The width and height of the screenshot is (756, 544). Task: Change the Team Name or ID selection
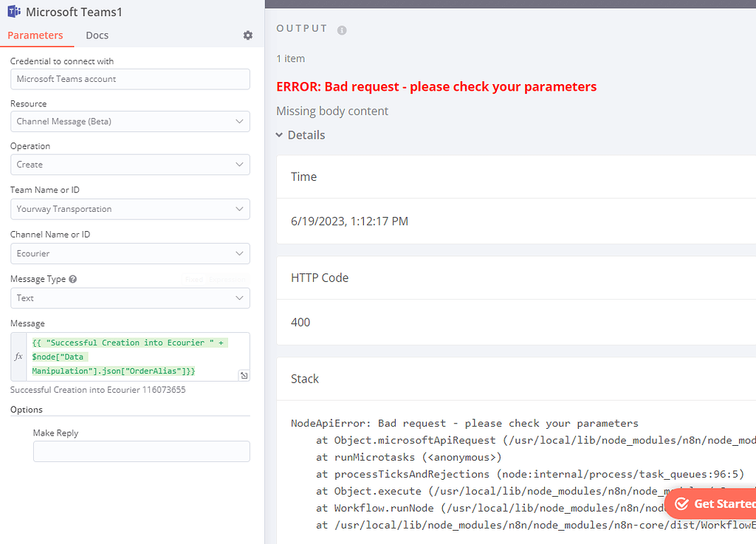[130, 209]
